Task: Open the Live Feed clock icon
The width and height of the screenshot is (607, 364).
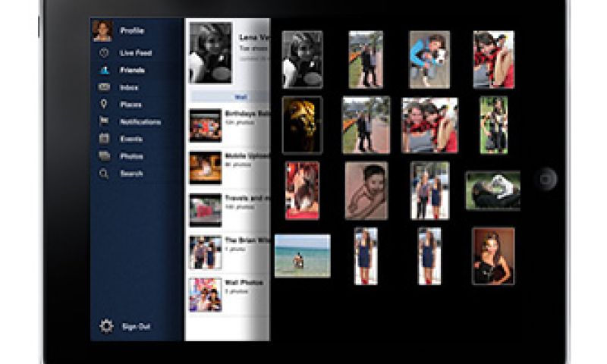Action: [x=104, y=53]
